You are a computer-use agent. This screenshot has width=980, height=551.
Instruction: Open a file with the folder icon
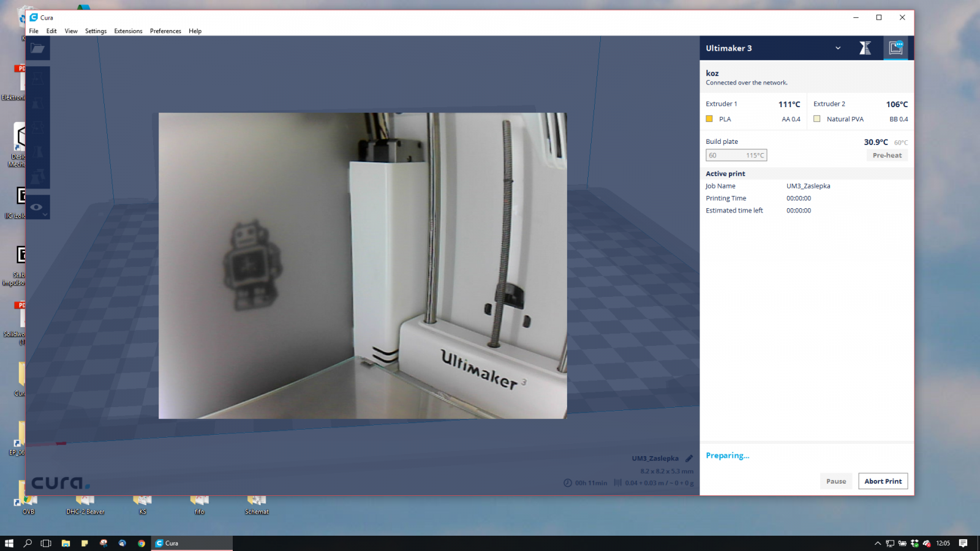click(x=37, y=48)
